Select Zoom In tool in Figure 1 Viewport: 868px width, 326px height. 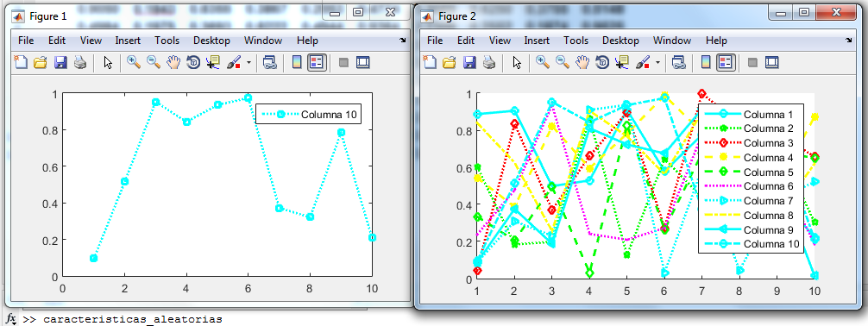coord(134,63)
